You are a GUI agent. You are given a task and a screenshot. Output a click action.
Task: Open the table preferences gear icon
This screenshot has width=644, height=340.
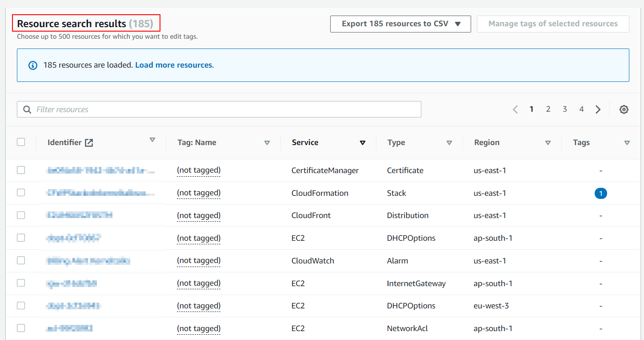(x=624, y=109)
